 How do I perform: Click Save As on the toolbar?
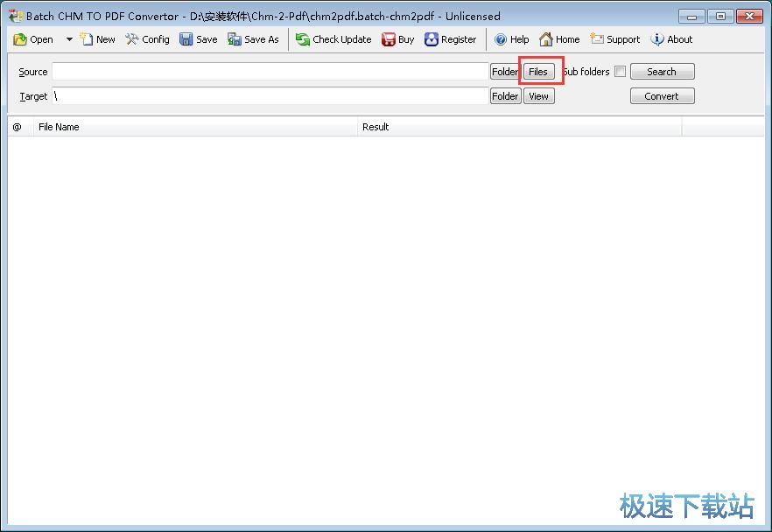254,38
